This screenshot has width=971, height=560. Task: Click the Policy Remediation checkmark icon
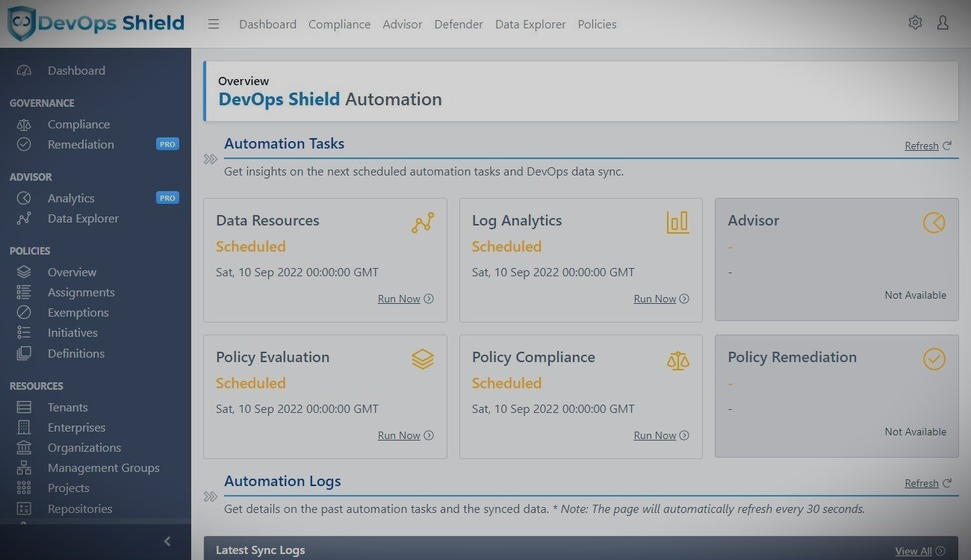click(934, 359)
